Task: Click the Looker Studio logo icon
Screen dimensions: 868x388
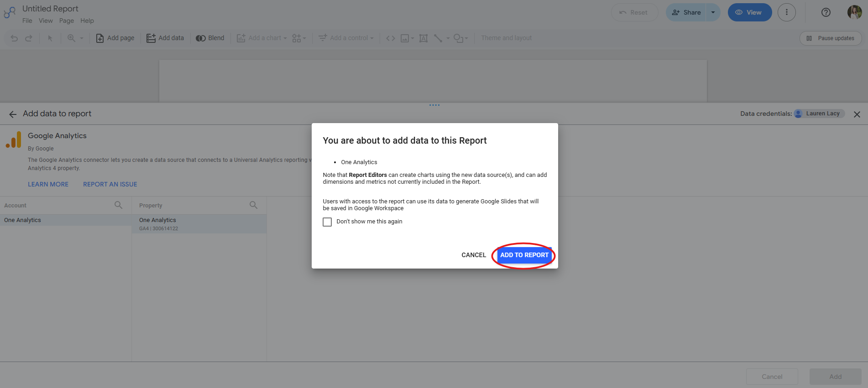Action: pyautogui.click(x=10, y=13)
